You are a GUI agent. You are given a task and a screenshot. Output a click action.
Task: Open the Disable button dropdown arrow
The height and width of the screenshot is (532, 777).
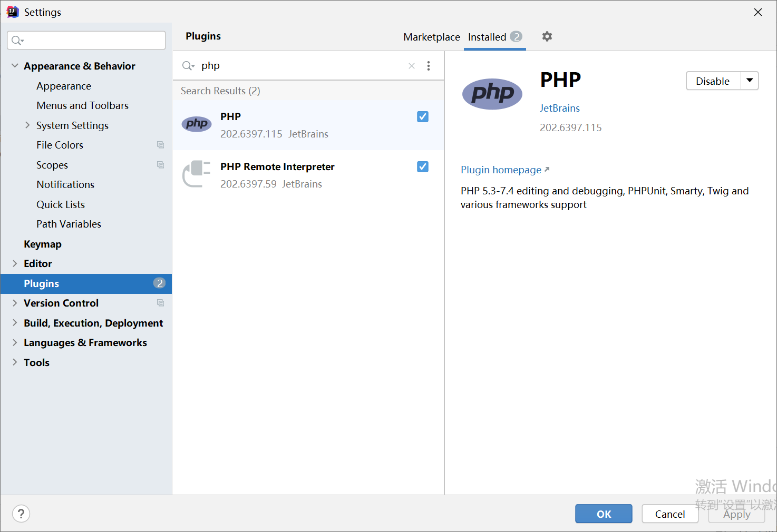pyautogui.click(x=750, y=81)
